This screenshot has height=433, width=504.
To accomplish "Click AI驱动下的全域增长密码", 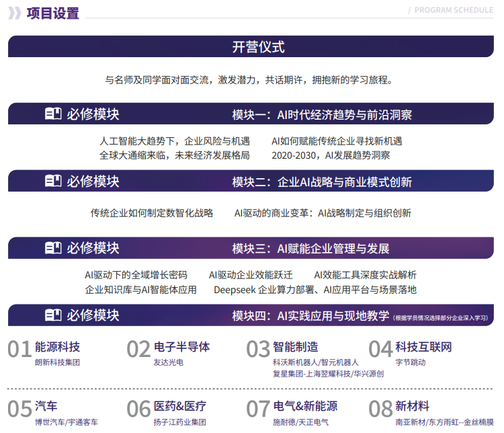I will (x=136, y=275).
